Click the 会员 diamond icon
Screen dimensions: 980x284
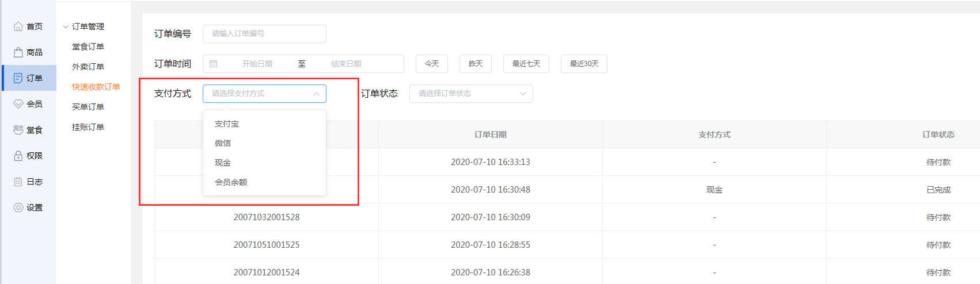18,104
